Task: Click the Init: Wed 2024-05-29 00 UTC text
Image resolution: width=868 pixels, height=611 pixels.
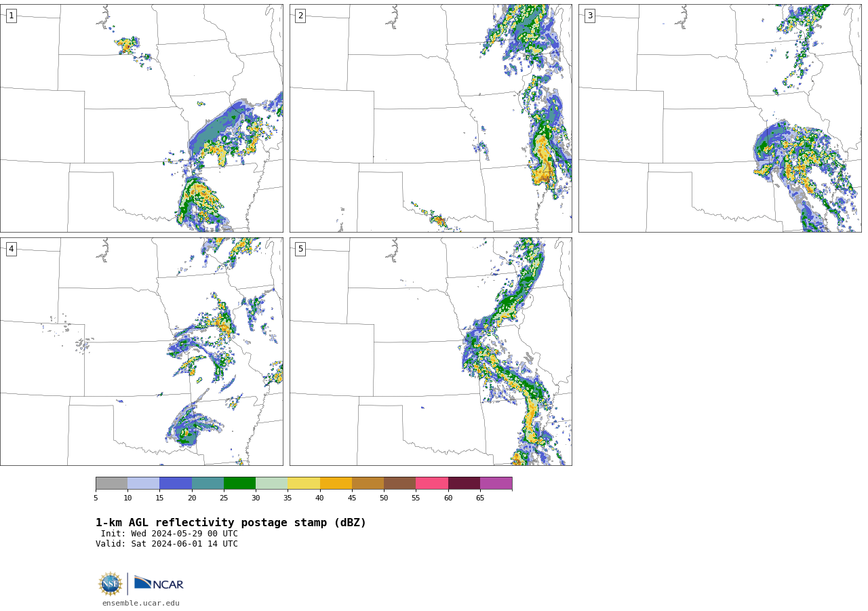Action: (170, 534)
